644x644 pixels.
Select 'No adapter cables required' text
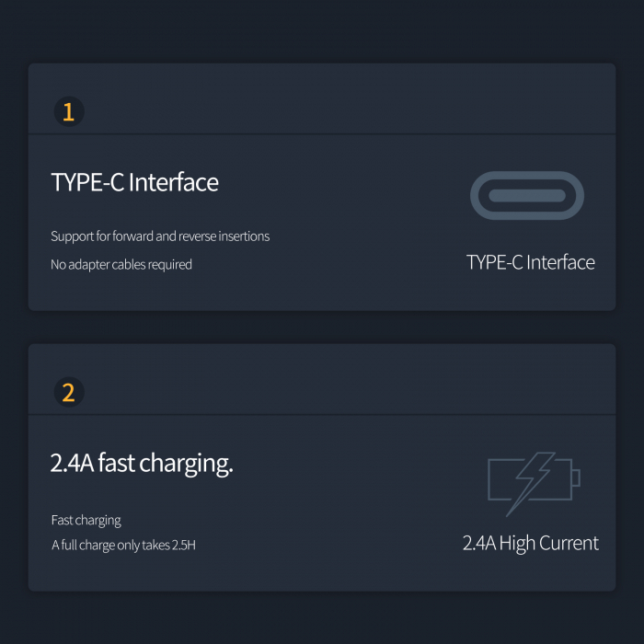(121, 265)
